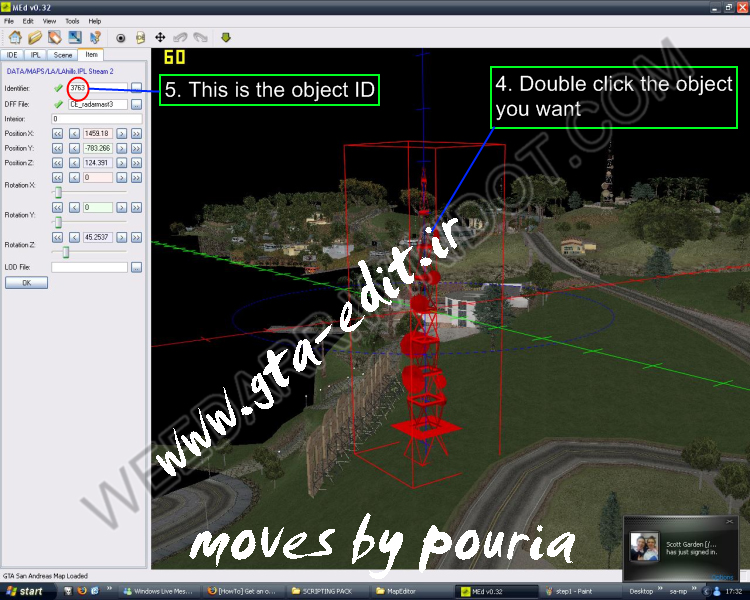Viewport: 750px width, 600px height.
Task: Increase Position Y with >> button
Action: click(136, 148)
